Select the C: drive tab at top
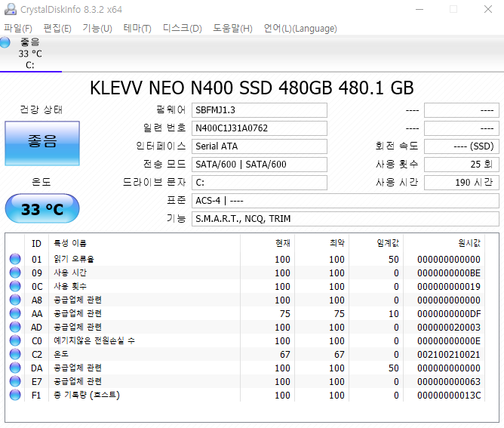 (x=30, y=54)
